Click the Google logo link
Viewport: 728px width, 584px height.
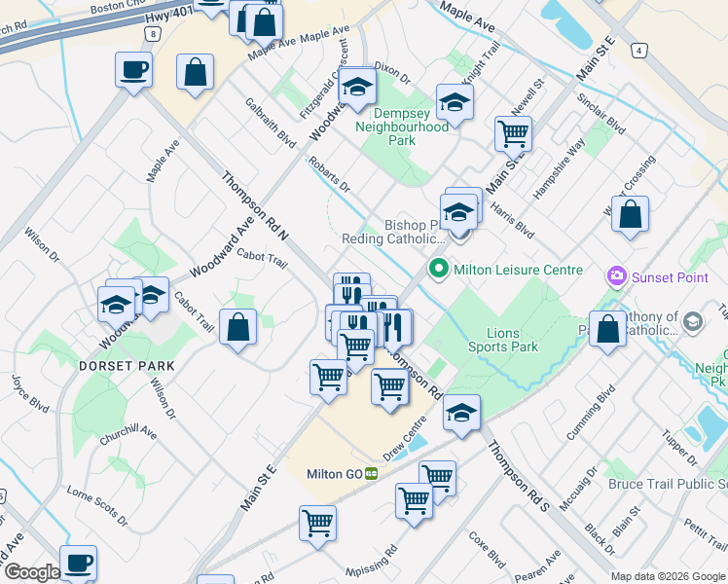click(32, 572)
